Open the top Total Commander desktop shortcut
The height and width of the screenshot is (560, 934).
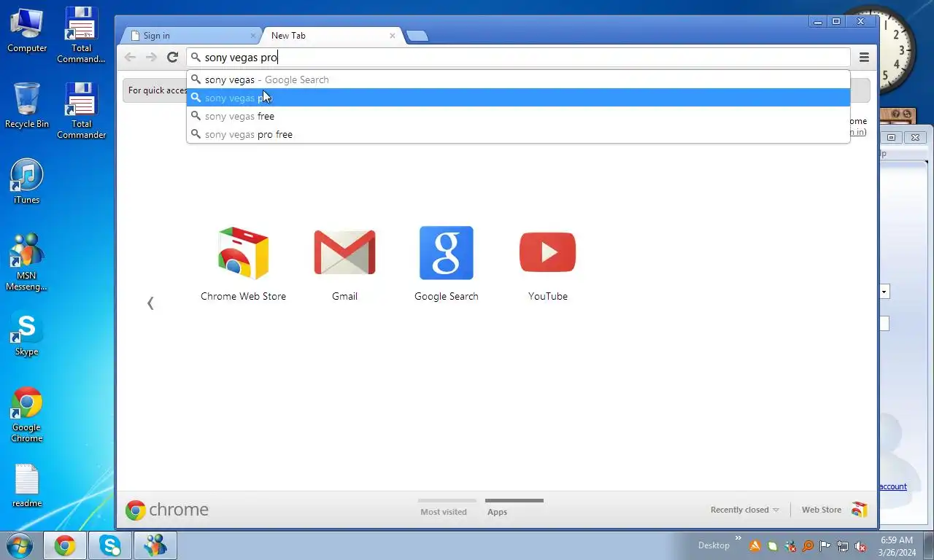pyautogui.click(x=81, y=35)
